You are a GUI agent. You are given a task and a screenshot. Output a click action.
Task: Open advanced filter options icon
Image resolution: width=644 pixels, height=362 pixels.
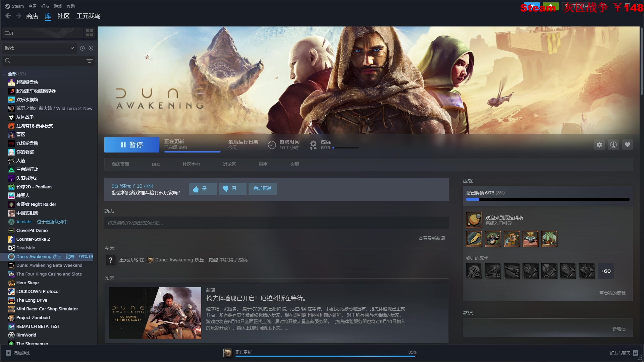(90, 61)
